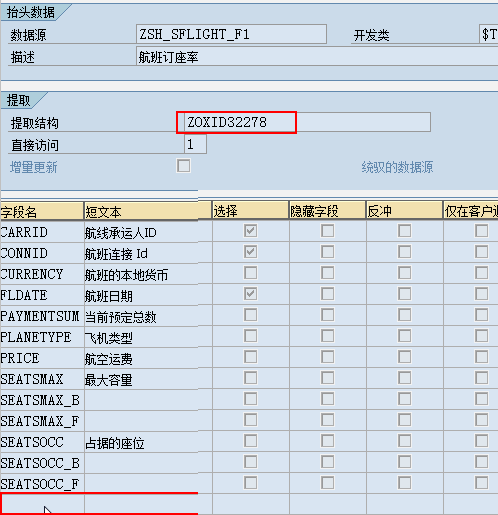Click short text 当前预定总数

(x=120, y=317)
